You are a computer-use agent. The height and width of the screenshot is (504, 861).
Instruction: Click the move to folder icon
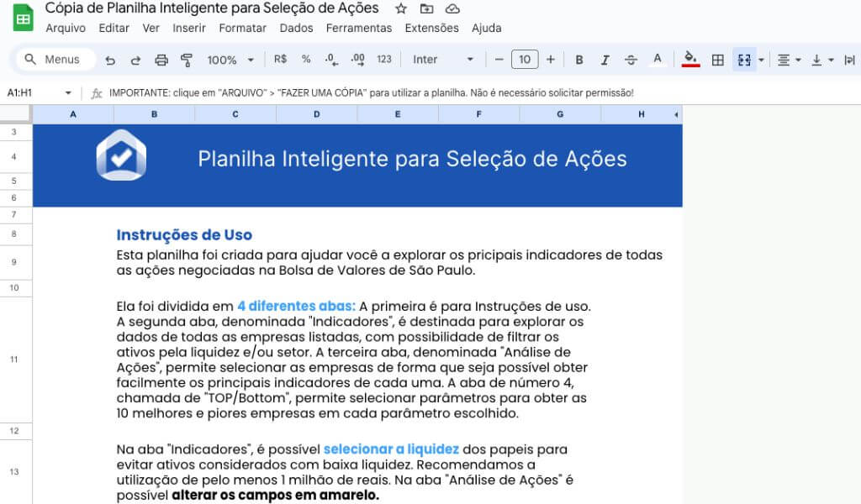coord(426,8)
